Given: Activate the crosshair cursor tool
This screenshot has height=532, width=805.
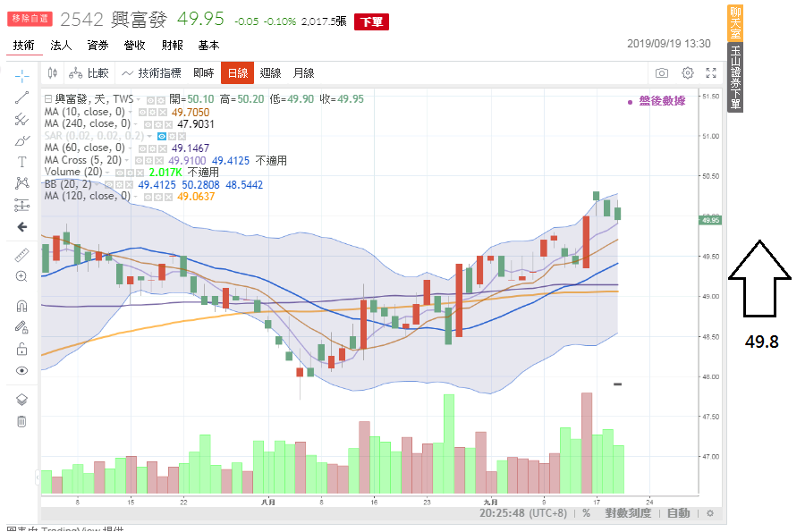Looking at the screenshot, I should (x=21, y=76).
